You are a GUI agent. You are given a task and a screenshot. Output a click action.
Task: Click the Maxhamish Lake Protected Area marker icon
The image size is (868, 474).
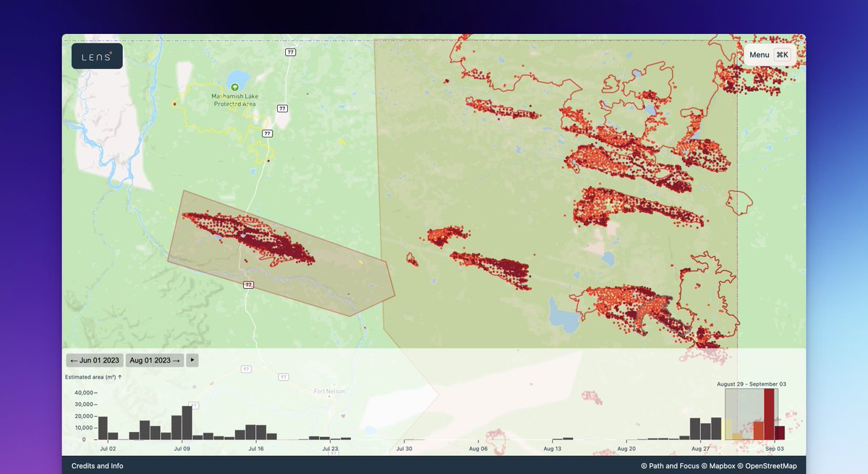click(x=234, y=87)
